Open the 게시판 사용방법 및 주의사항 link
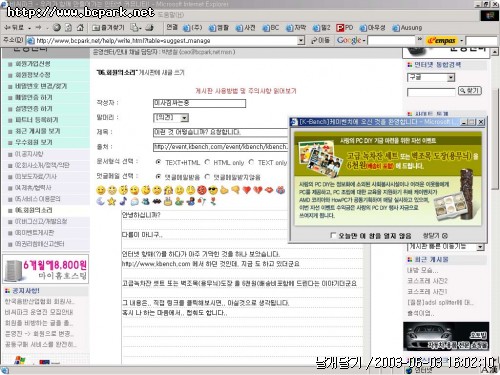This screenshot has width=500, height=375. click(x=246, y=91)
